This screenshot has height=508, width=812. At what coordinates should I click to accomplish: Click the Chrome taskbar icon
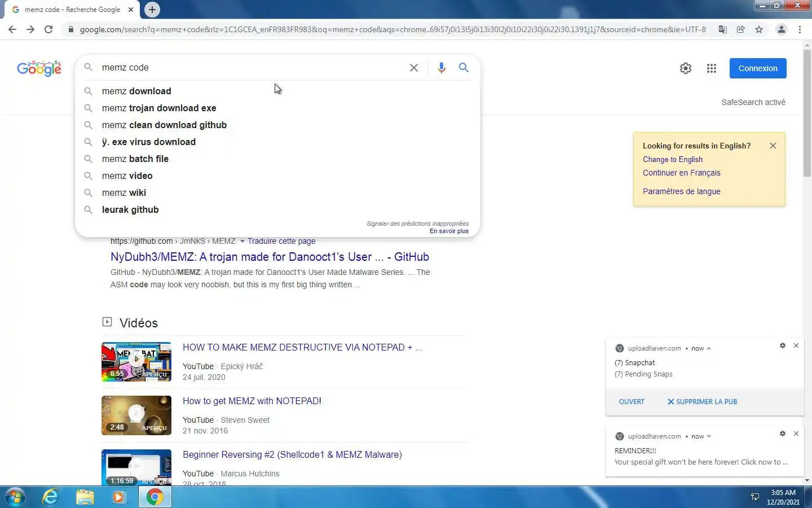[x=155, y=497]
